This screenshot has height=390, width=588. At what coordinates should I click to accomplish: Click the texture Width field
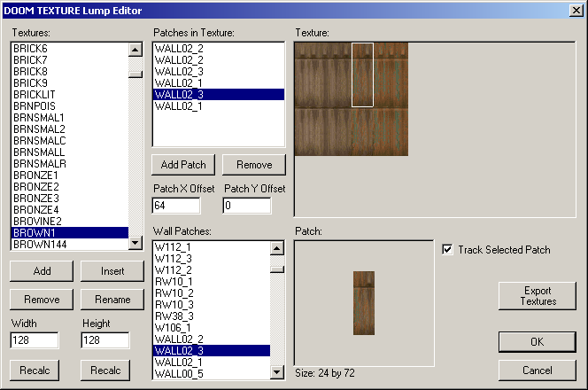click(35, 340)
